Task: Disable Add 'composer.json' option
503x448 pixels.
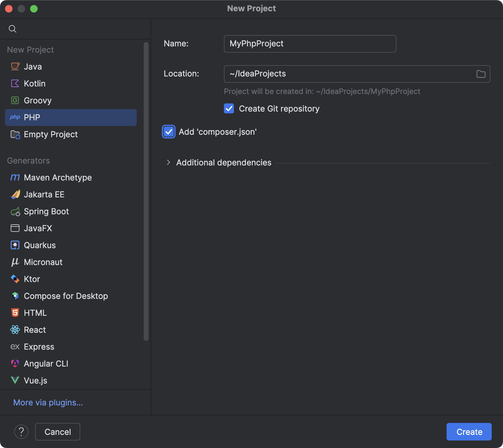Action: click(168, 132)
